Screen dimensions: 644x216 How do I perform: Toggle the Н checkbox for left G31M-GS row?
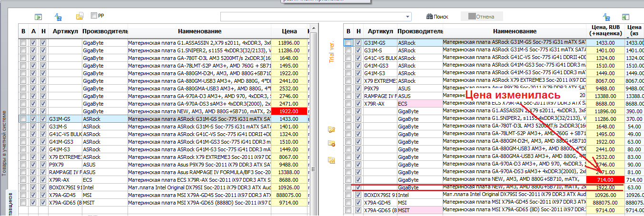43,119
